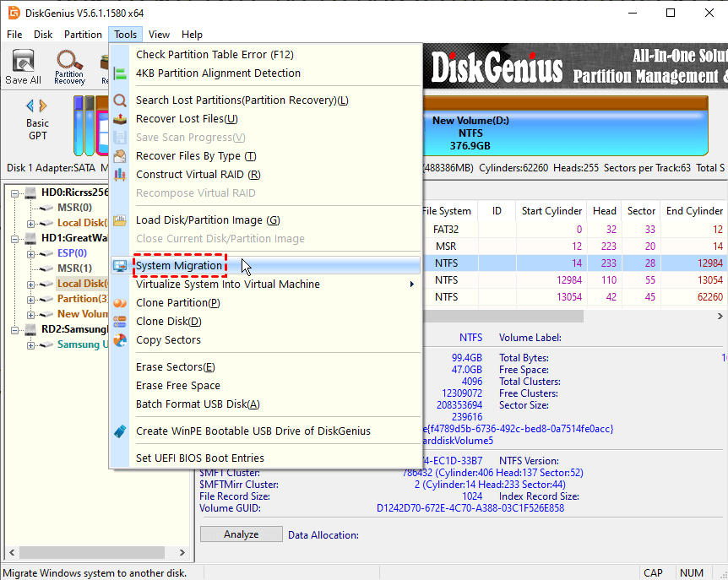The image size is (728, 580).
Task: Click the Head column header
Action: (604, 211)
